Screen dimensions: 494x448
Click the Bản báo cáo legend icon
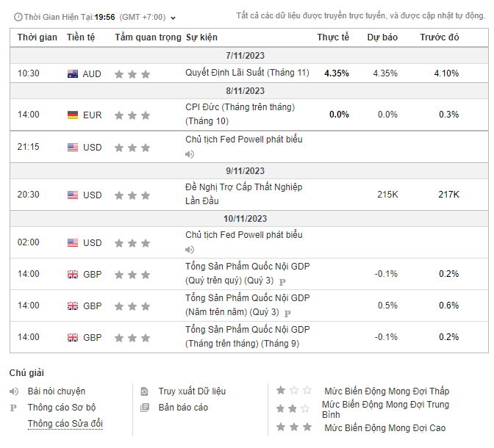pos(146,407)
